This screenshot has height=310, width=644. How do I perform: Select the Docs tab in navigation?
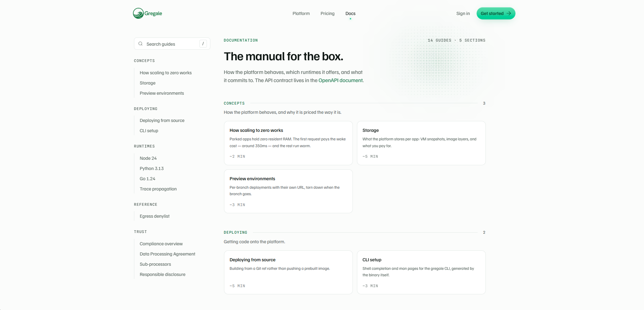click(x=350, y=14)
